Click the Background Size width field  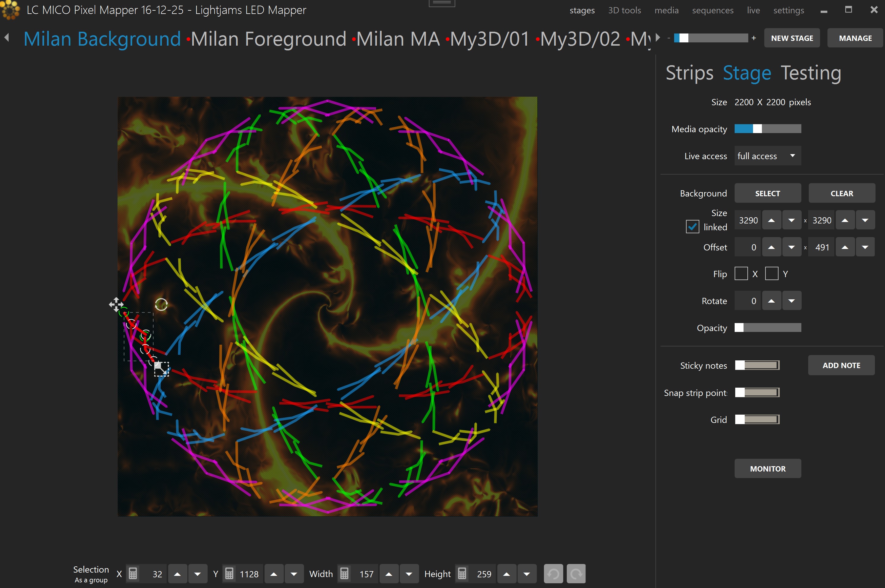pyautogui.click(x=748, y=220)
